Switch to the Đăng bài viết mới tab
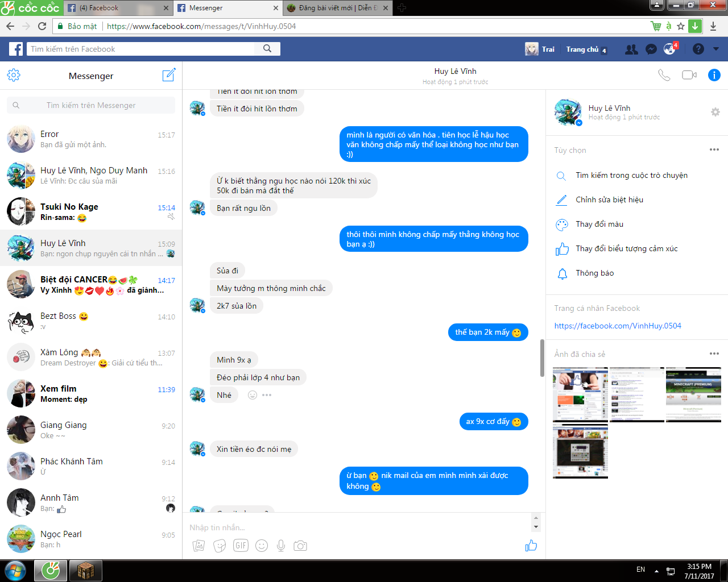The image size is (728, 582). (x=337, y=8)
